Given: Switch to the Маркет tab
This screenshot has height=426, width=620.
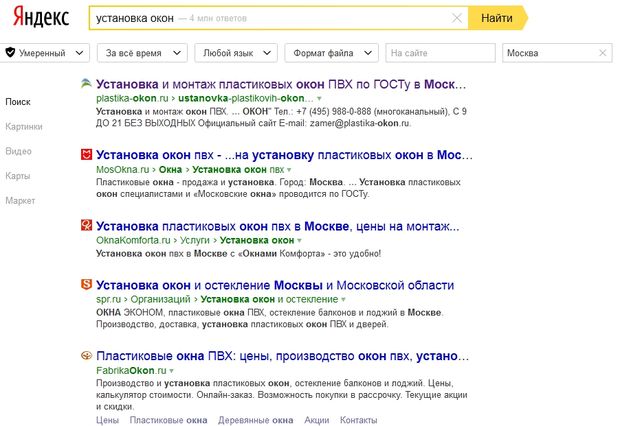Looking at the screenshot, I should coord(20,201).
